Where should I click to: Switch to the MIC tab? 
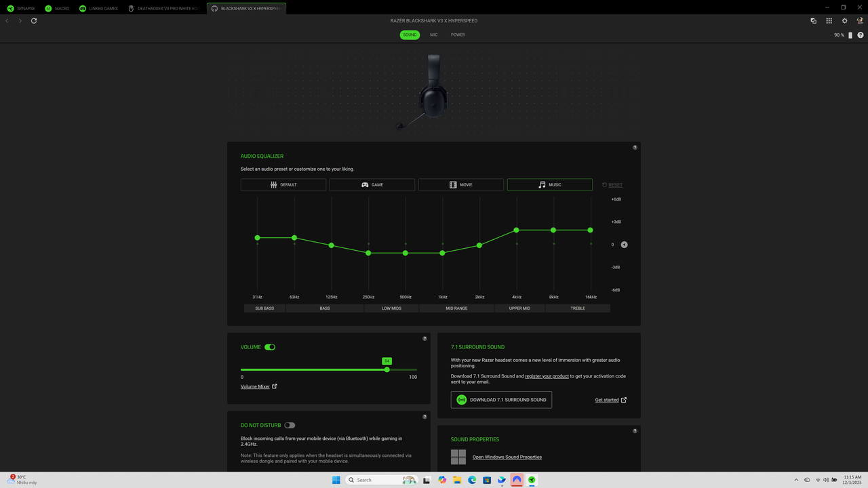pyautogui.click(x=433, y=35)
